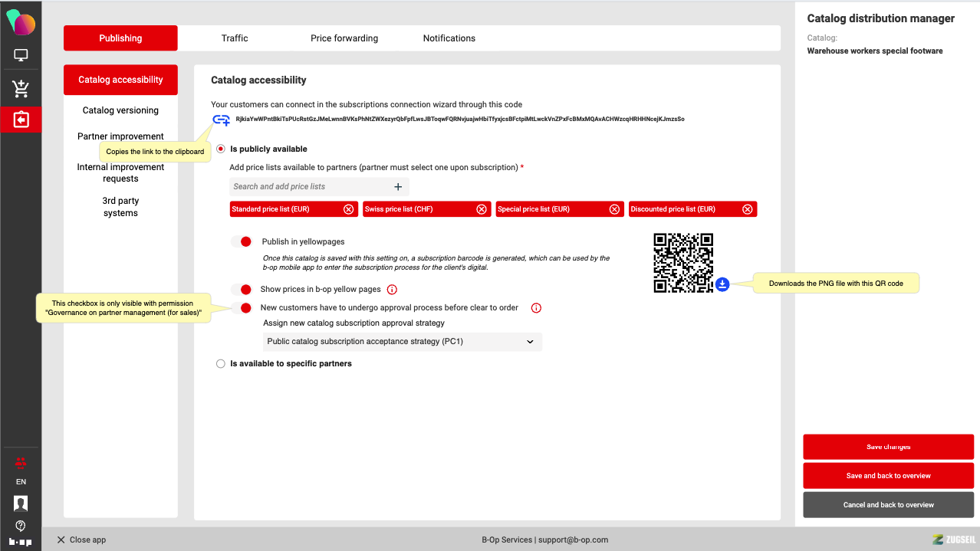
Task: Disable Show prices in b-op yellow pages
Action: pos(242,290)
